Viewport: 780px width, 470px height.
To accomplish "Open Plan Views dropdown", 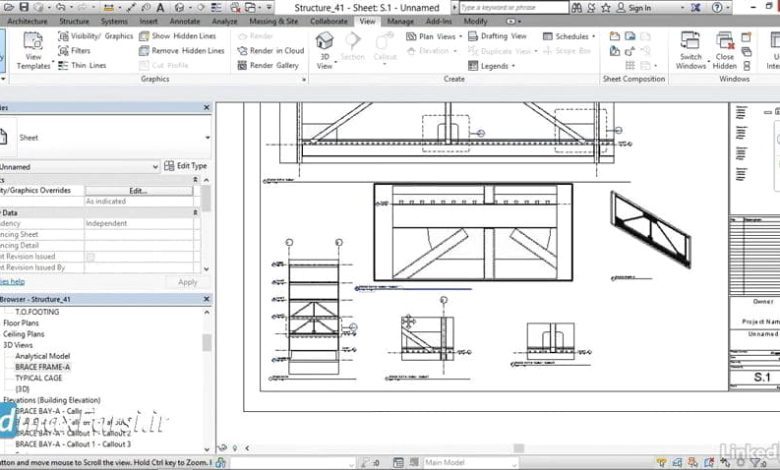I will [434, 36].
